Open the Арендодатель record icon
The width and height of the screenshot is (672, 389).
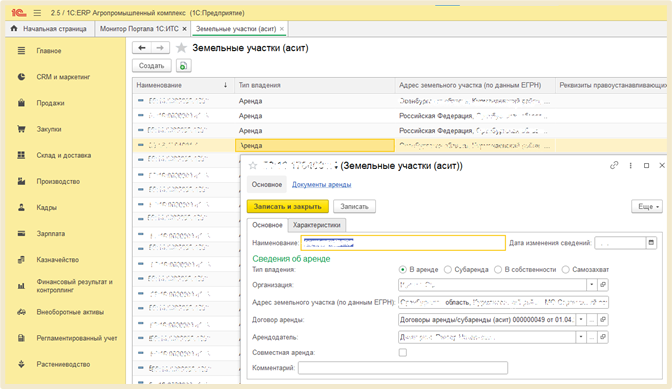(603, 337)
